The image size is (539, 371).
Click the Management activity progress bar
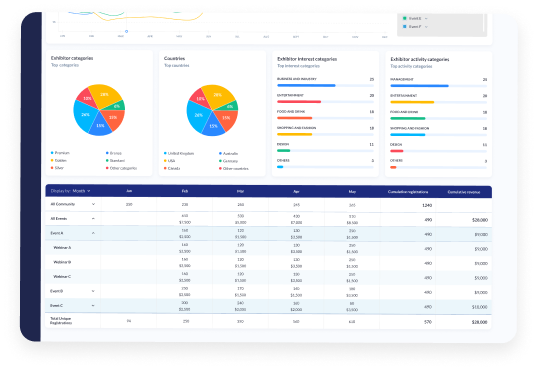click(438, 86)
